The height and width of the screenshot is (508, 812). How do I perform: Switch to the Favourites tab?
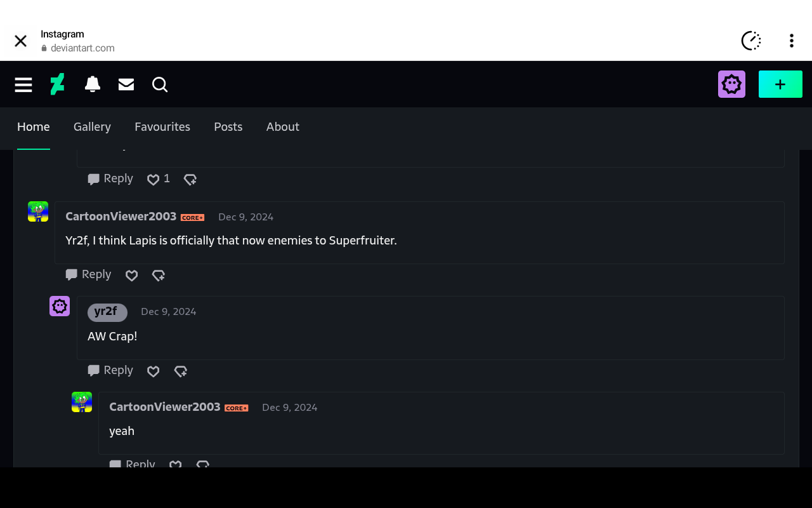(162, 127)
